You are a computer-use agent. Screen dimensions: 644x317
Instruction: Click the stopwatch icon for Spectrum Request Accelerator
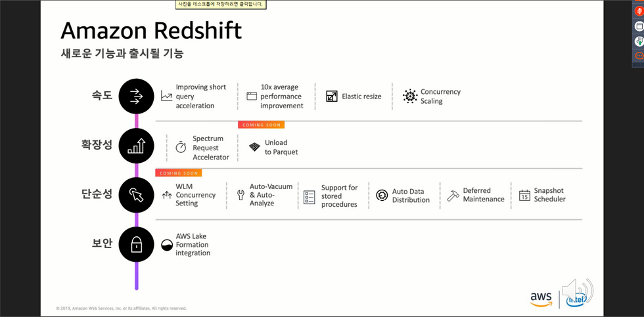181,147
